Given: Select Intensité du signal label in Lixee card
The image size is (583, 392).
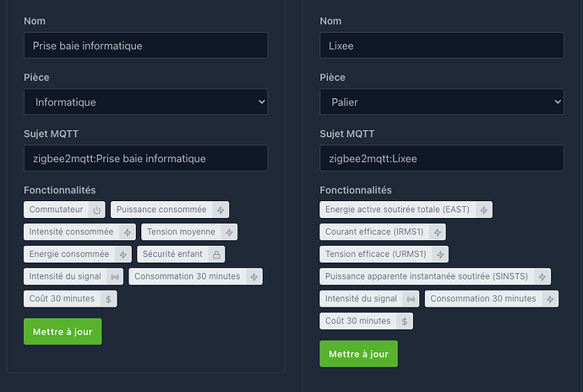Looking at the screenshot, I should 361,299.
